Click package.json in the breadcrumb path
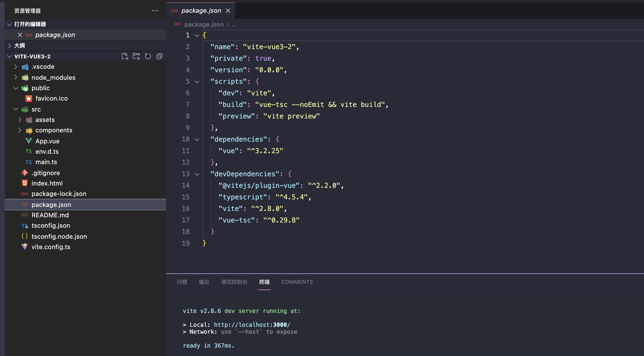 coord(204,25)
